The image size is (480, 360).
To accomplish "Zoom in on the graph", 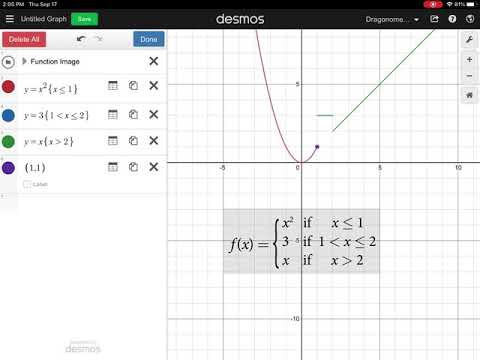I will [x=469, y=60].
